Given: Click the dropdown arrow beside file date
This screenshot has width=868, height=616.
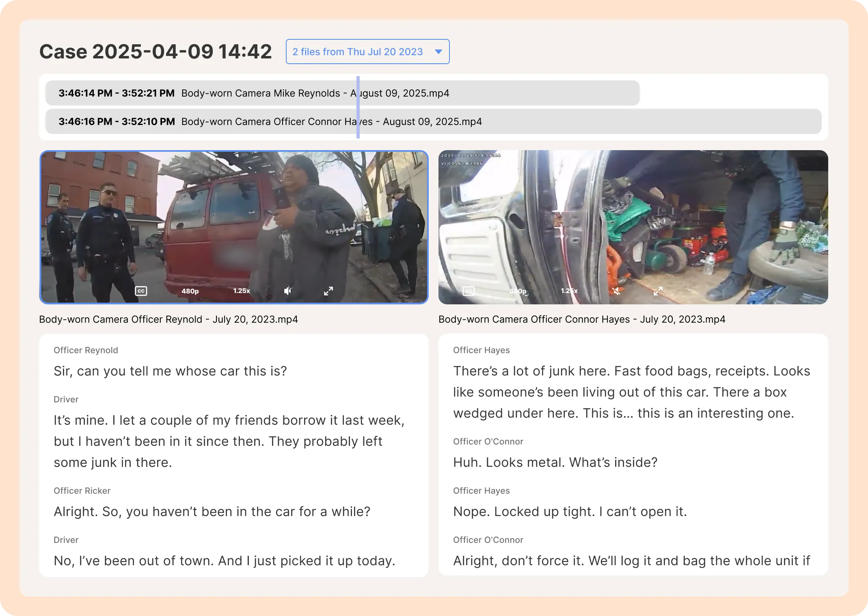Looking at the screenshot, I should click(x=438, y=52).
